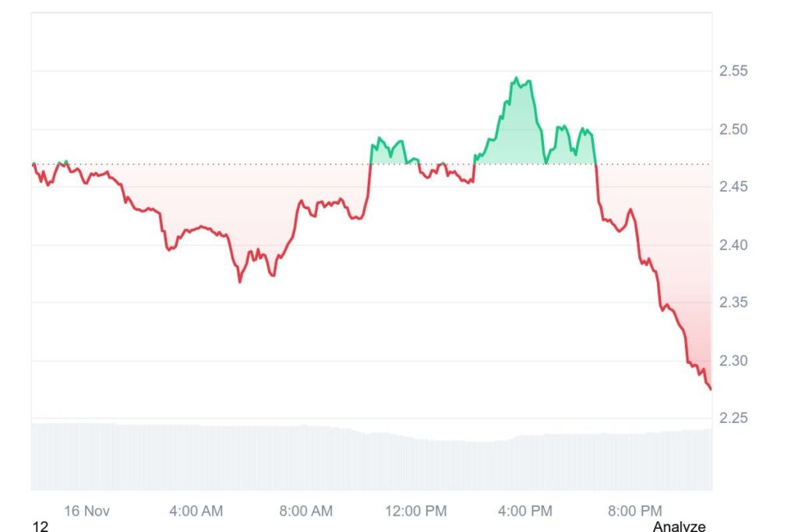798x532 pixels.
Task: Click the 2.50 price axis label
Action: pyautogui.click(x=733, y=129)
